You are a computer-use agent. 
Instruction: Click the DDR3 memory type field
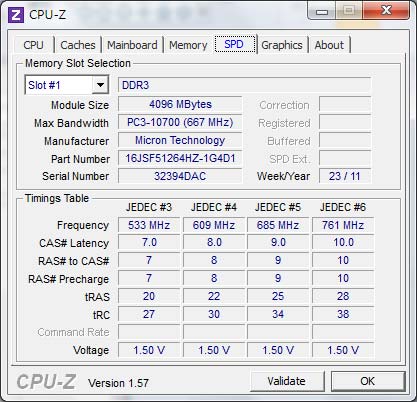pyautogui.click(x=244, y=85)
